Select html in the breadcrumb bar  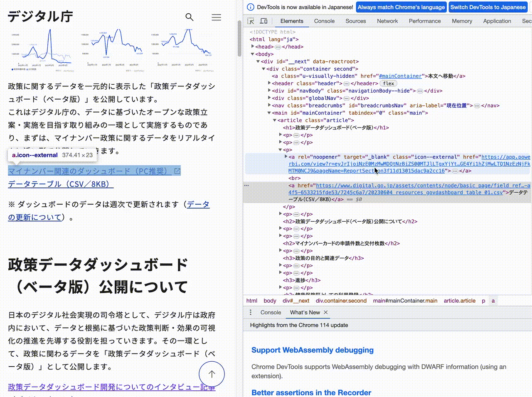click(252, 301)
